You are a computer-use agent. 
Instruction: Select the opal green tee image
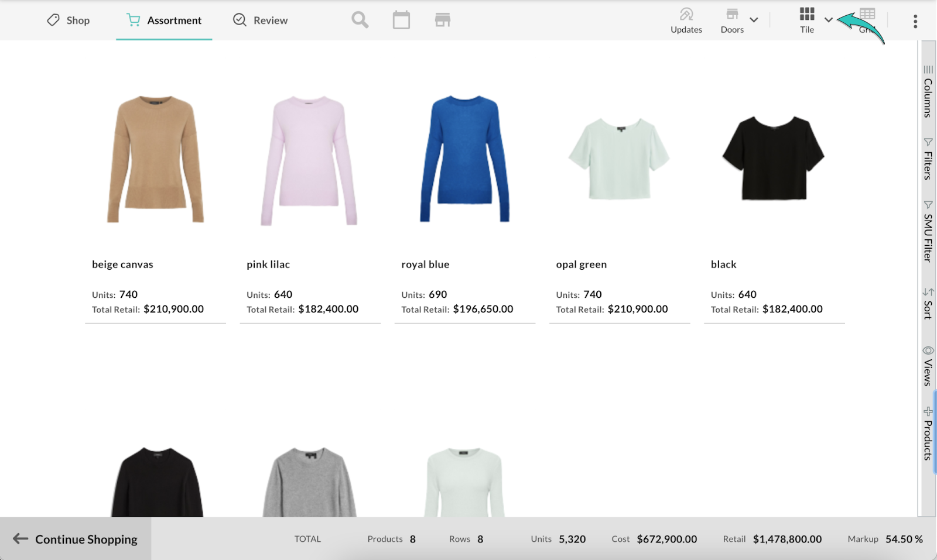point(619,159)
